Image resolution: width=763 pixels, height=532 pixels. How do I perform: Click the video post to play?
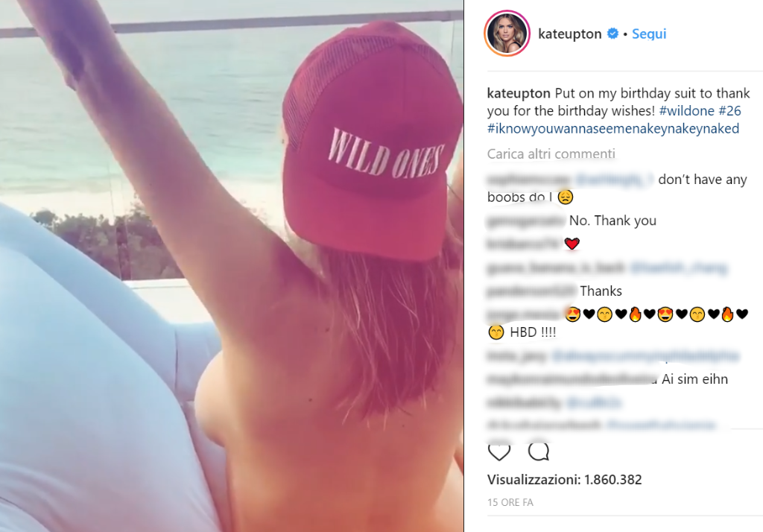[x=232, y=266]
